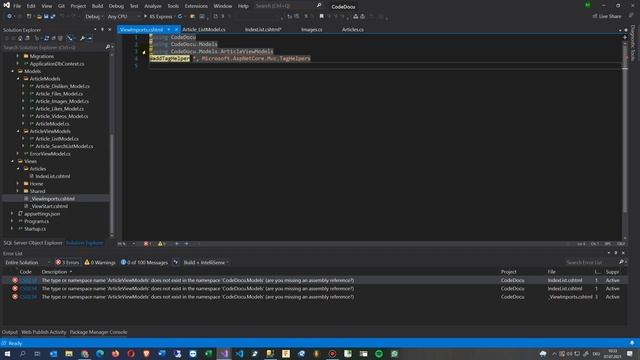Open the Analyze menu
640x360 pixels.
[x=153, y=6]
